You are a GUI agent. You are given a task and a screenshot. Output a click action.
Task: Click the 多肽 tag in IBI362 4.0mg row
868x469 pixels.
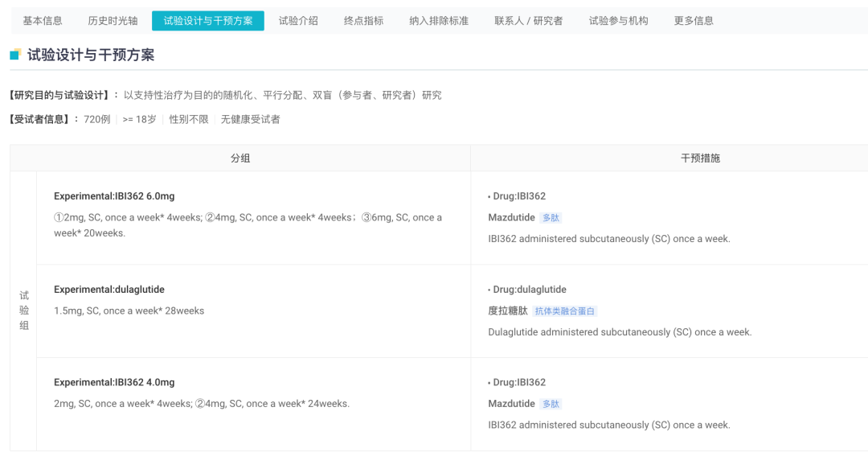(x=551, y=404)
